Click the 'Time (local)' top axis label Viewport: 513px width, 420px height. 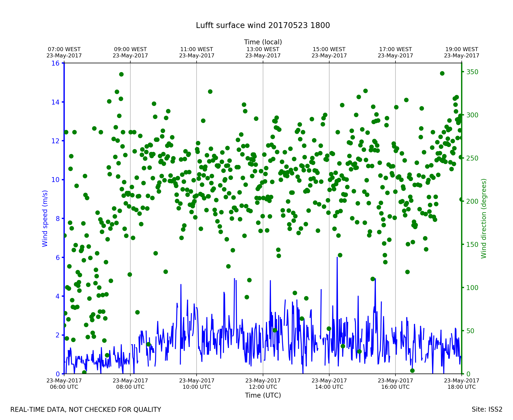pos(263,42)
